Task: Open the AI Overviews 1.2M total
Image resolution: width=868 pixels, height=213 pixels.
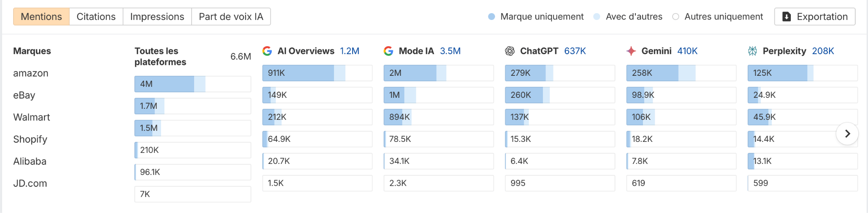Action: tap(350, 51)
